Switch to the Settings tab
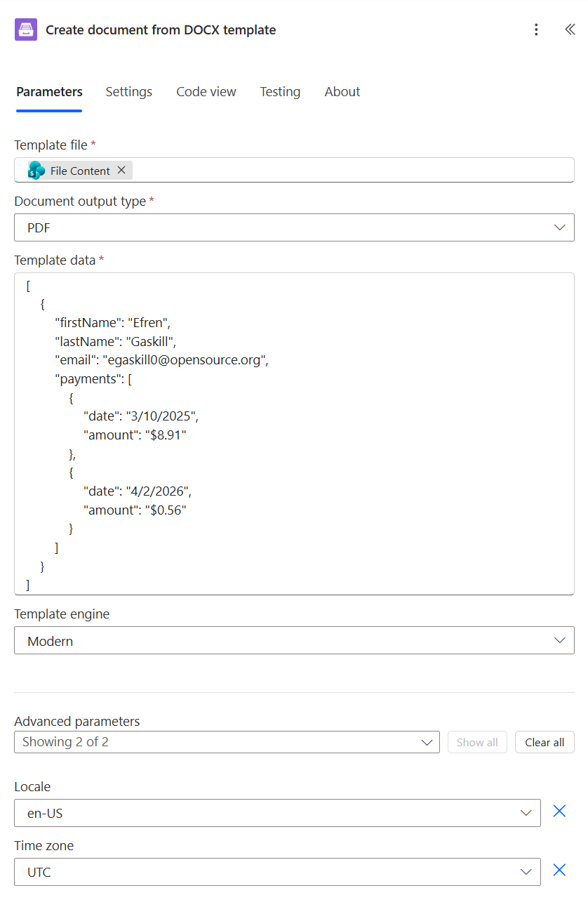 pos(128,91)
